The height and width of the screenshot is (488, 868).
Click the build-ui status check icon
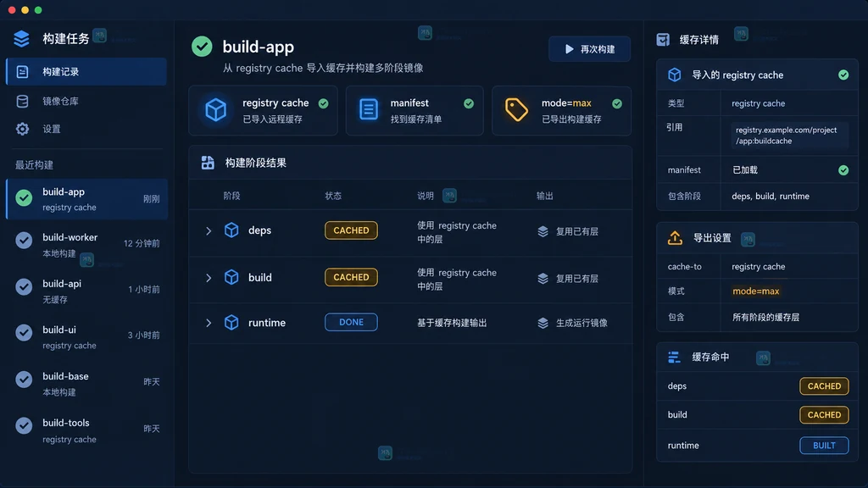tap(24, 332)
